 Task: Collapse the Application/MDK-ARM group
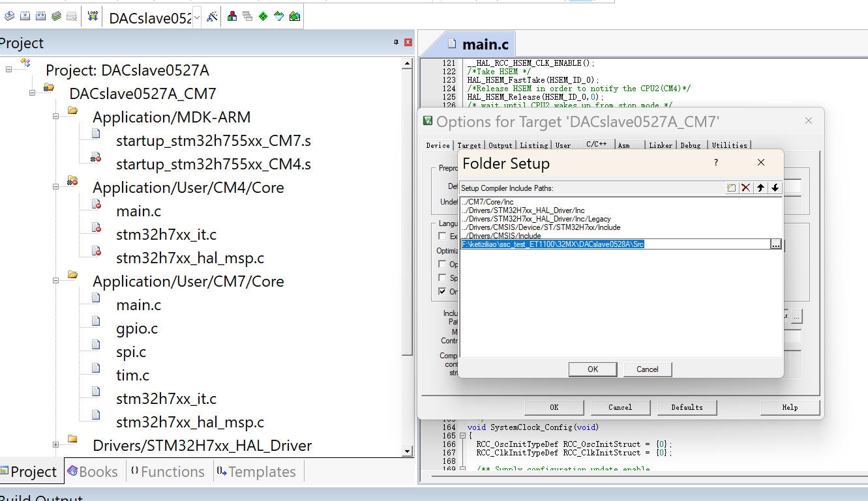pyautogui.click(x=55, y=116)
